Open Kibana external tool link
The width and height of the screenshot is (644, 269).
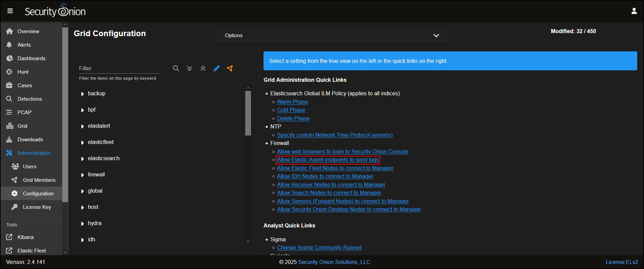(25, 237)
